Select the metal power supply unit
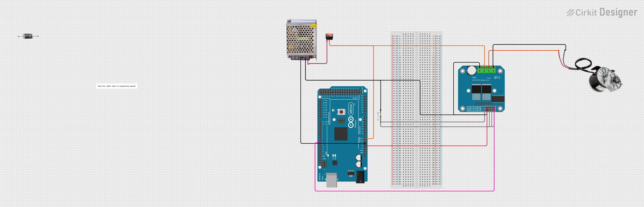Screen dimensions: 644x207 pos(302,39)
